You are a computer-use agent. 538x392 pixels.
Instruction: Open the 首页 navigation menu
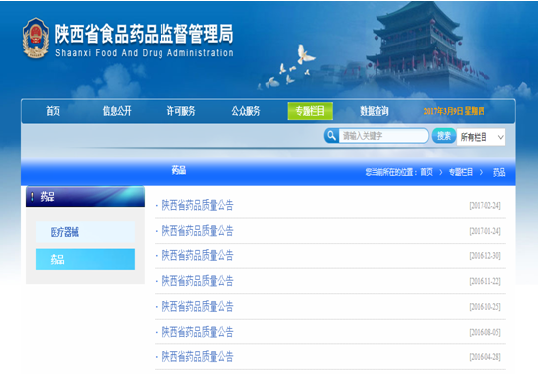[53, 111]
